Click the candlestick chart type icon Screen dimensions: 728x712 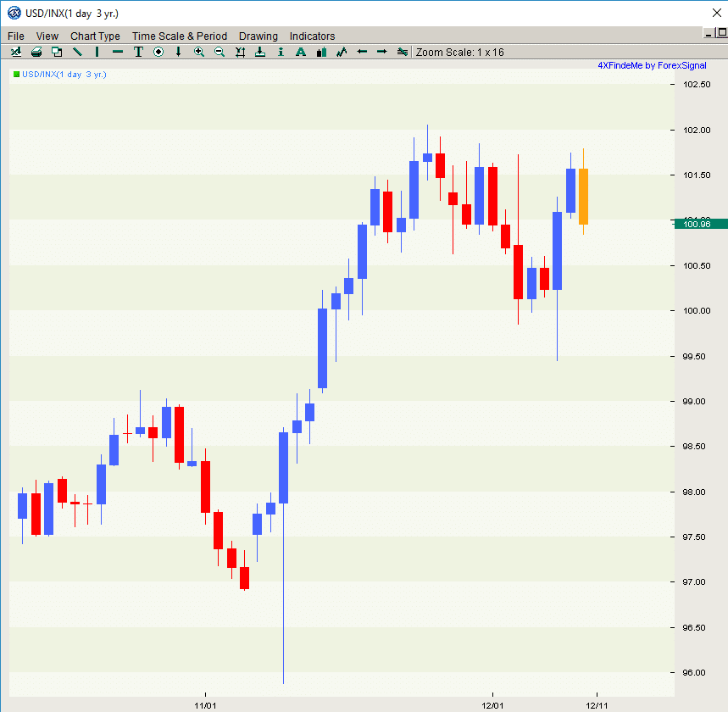[321, 52]
